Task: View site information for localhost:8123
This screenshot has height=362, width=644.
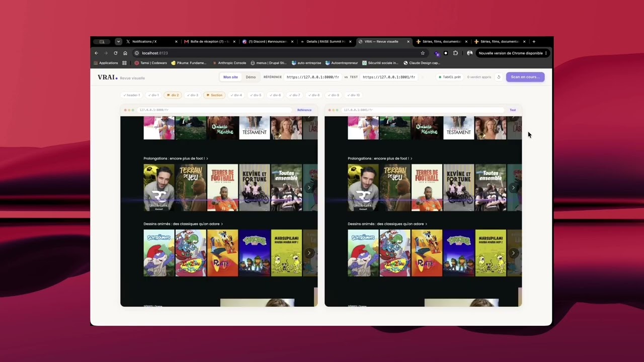Action: pyautogui.click(x=136, y=53)
